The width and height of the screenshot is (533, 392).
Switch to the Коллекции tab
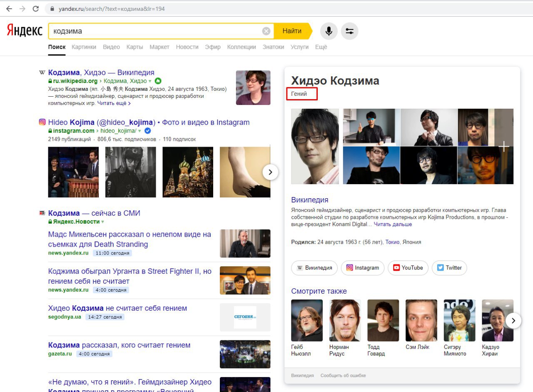point(242,47)
